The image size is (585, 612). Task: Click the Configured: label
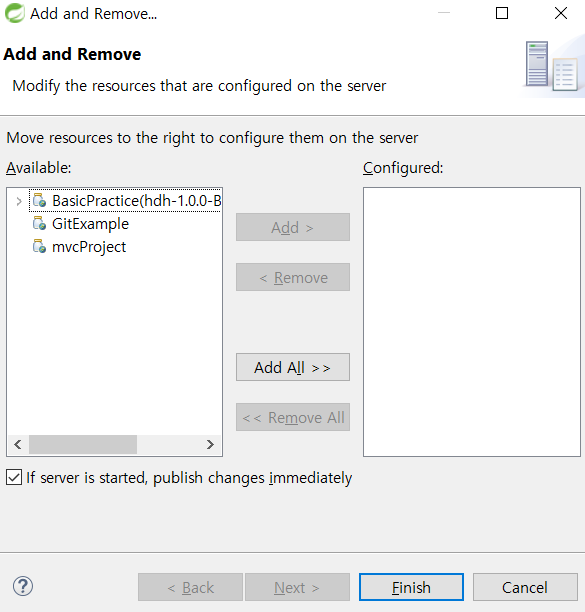tap(403, 168)
